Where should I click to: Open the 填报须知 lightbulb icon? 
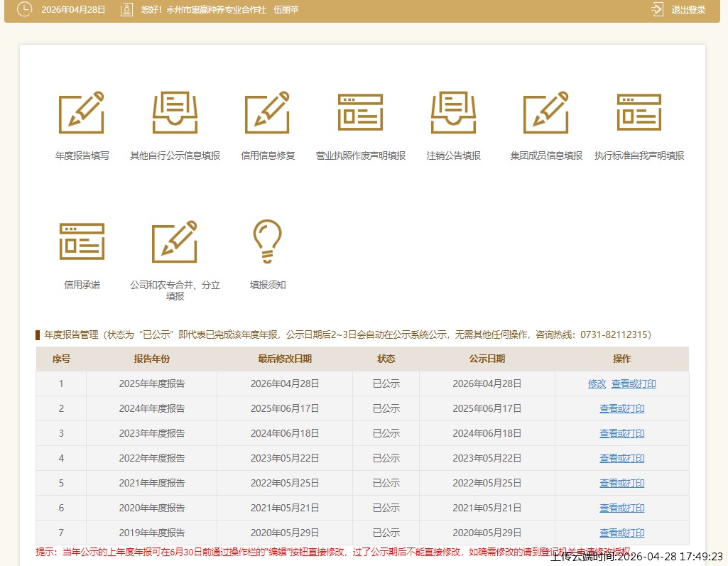268,241
